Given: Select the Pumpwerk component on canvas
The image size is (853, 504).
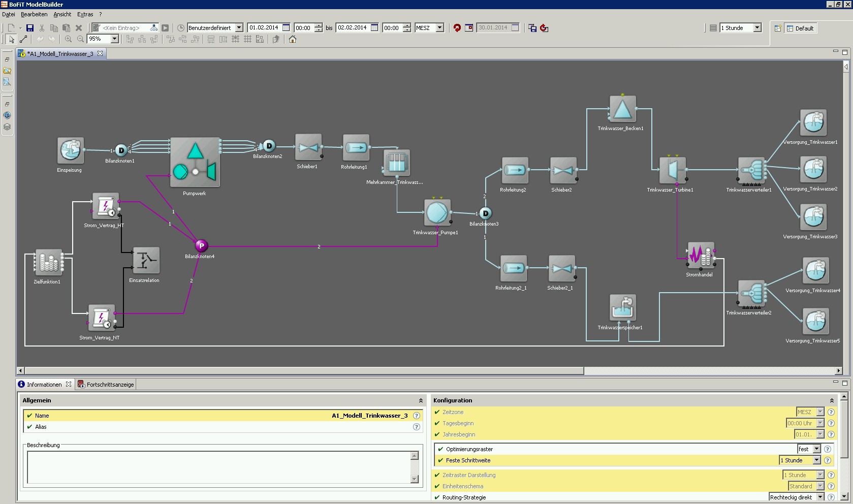Looking at the screenshot, I should (x=195, y=162).
